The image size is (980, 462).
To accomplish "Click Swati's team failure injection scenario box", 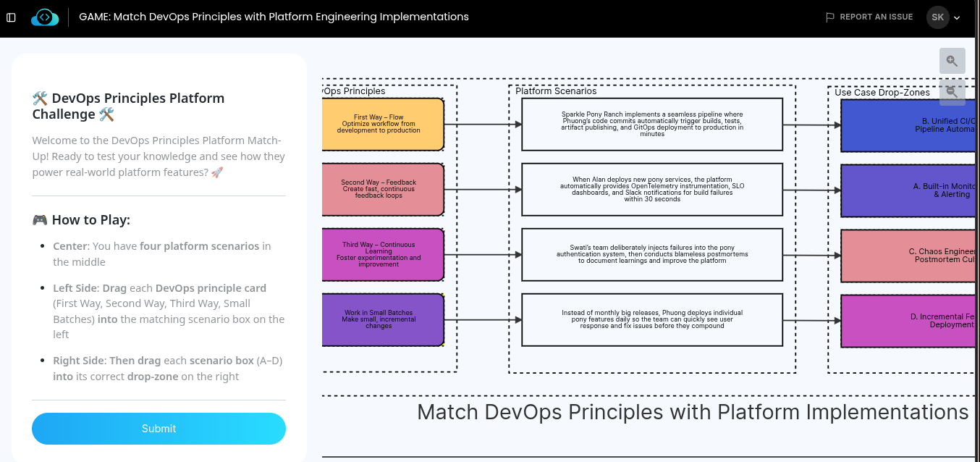I will pos(652,255).
